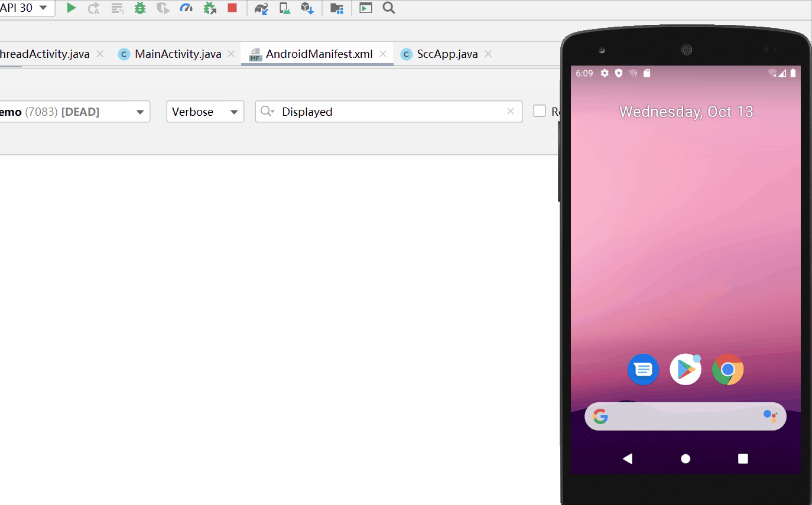Tap the emulator Back navigation button
812x505 pixels.
628,458
